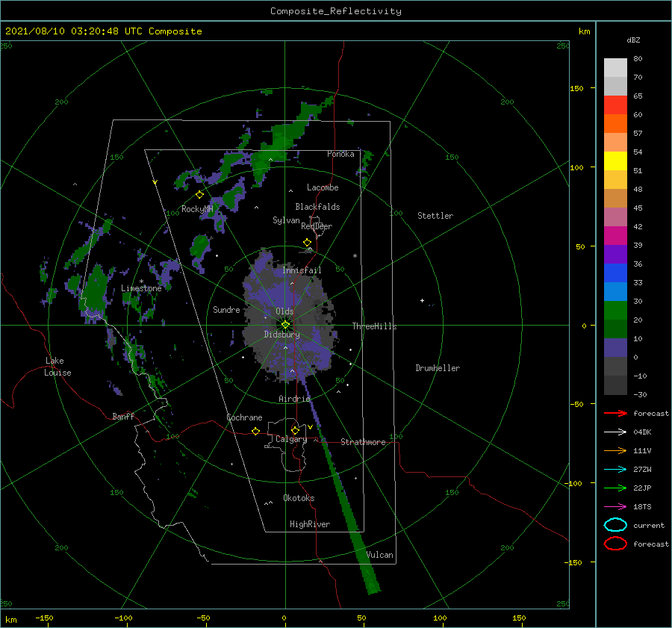This screenshot has height=628, width=672.
Task: Click the Innisfail label
Action: (x=302, y=270)
